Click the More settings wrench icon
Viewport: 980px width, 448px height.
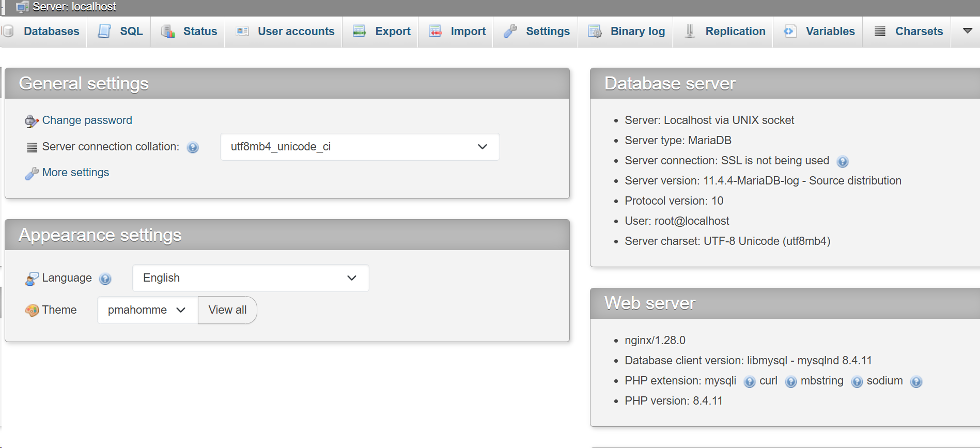[x=32, y=173]
